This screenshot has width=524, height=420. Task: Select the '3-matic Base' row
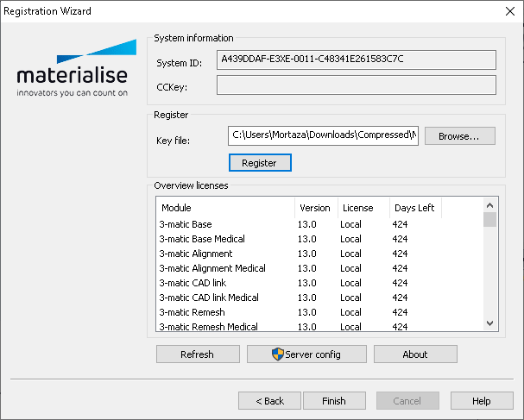click(x=319, y=224)
